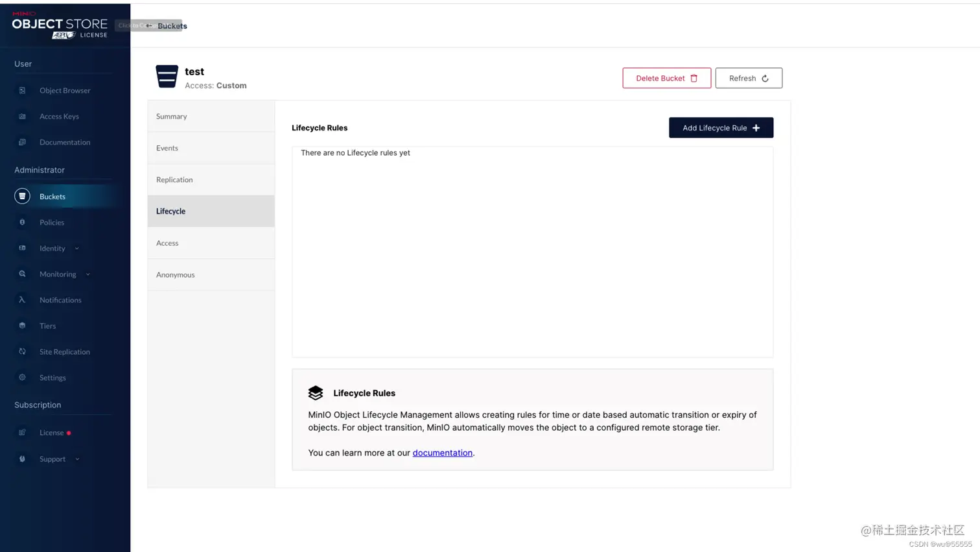Click the Documentation sidebar item
Image resolution: width=980 pixels, height=552 pixels.
click(65, 142)
